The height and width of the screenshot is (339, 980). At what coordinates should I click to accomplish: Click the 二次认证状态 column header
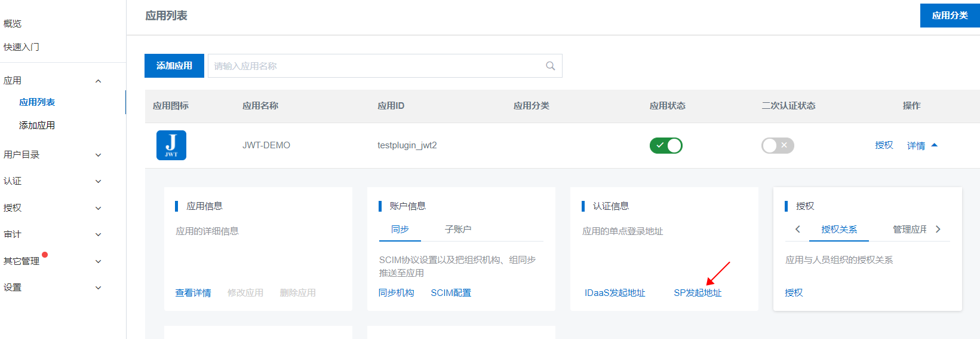788,106
